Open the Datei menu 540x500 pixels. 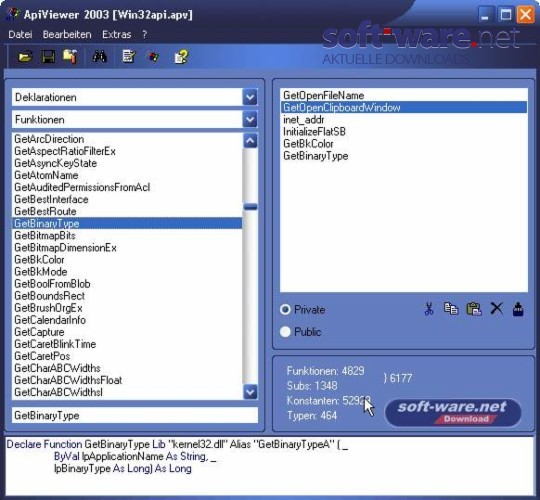(x=20, y=34)
